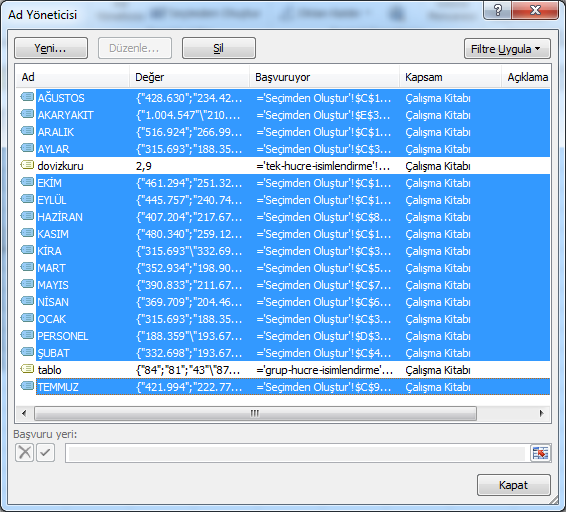Select the AKARYAKIT name row
The image size is (566, 512).
(283, 115)
